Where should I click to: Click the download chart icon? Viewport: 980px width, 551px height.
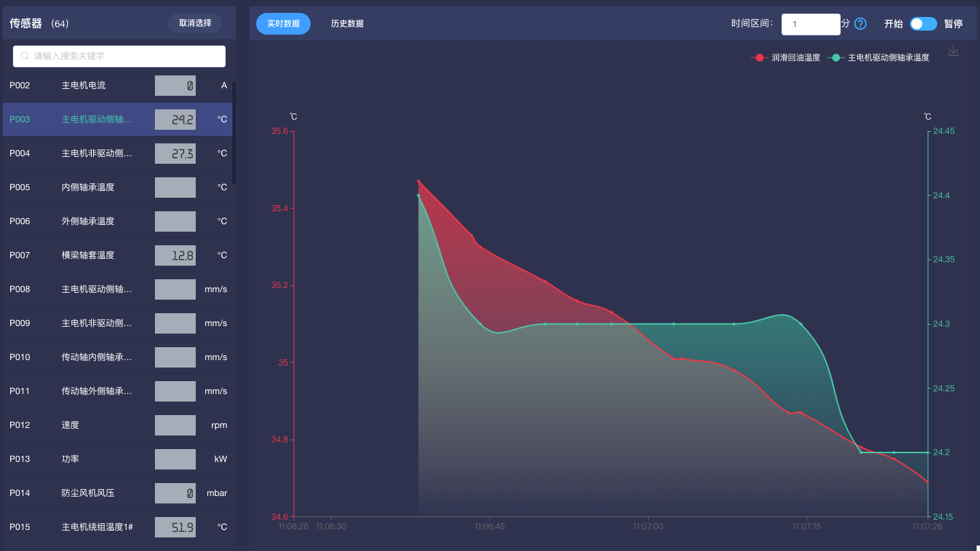(x=953, y=51)
